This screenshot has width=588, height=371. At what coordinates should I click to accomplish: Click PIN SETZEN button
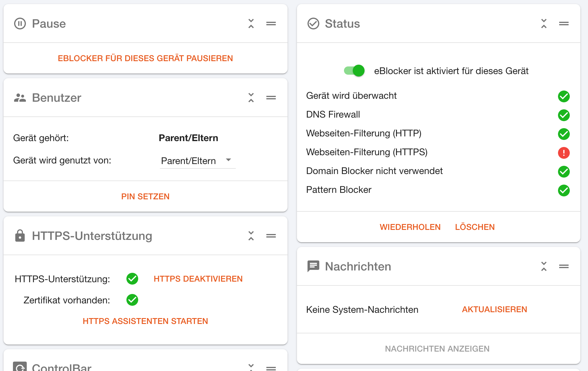(145, 196)
